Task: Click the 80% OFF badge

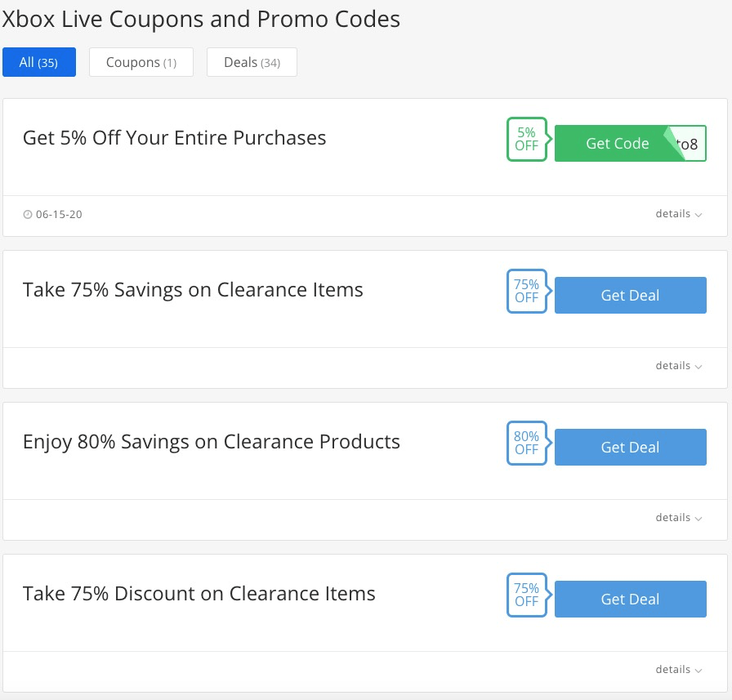Action: click(x=527, y=443)
